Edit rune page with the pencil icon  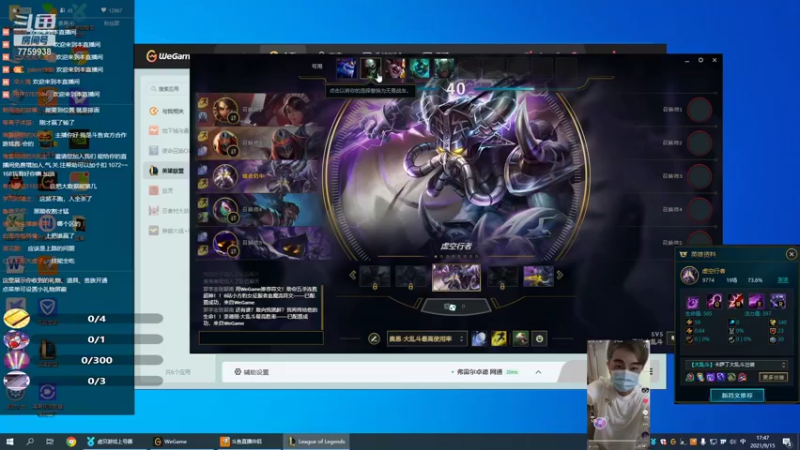[374, 339]
